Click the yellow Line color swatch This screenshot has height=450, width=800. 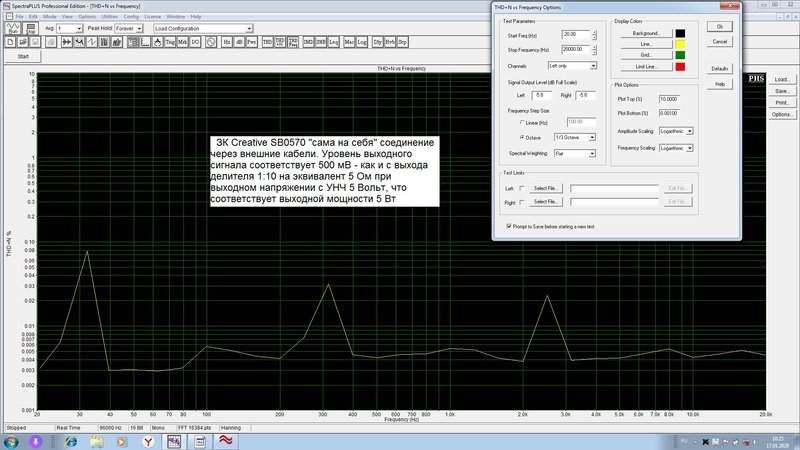pyautogui.click(x=680, y=44)
